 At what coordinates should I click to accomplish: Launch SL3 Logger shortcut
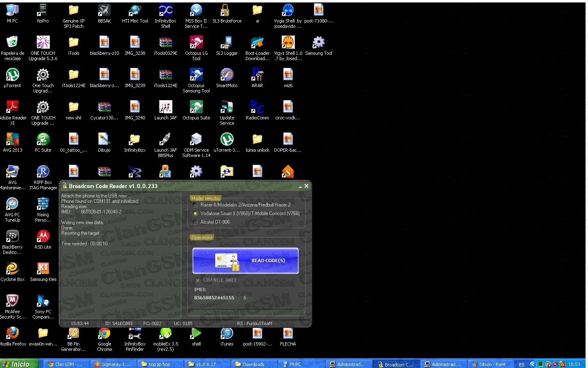click(227, 46)
